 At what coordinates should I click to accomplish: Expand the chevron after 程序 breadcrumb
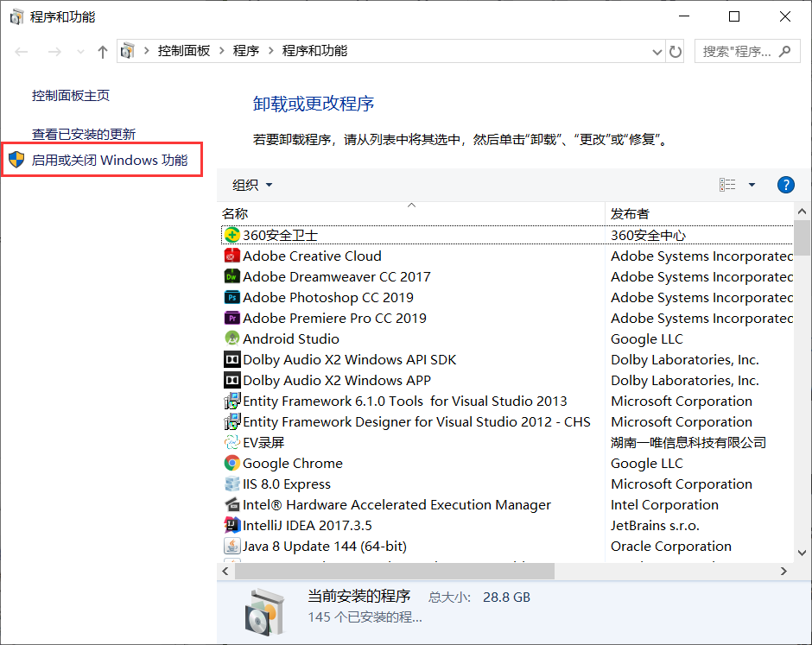271,51
